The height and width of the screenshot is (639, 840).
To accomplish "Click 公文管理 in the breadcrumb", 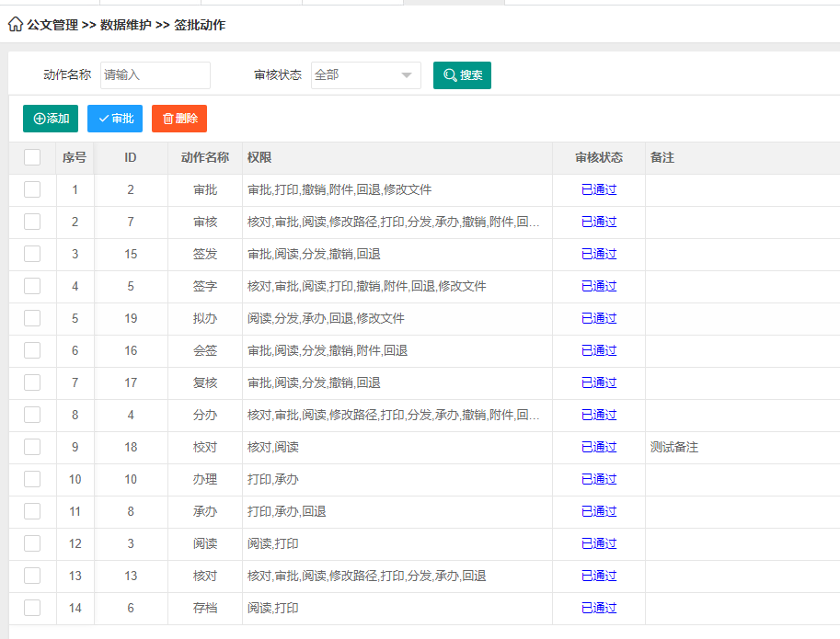I will click(x=52, y=25).
